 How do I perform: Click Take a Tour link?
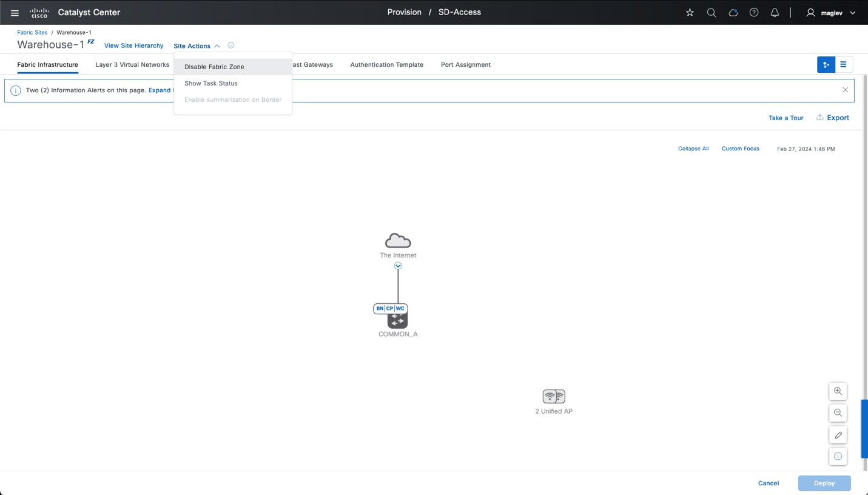coord(786,118)
